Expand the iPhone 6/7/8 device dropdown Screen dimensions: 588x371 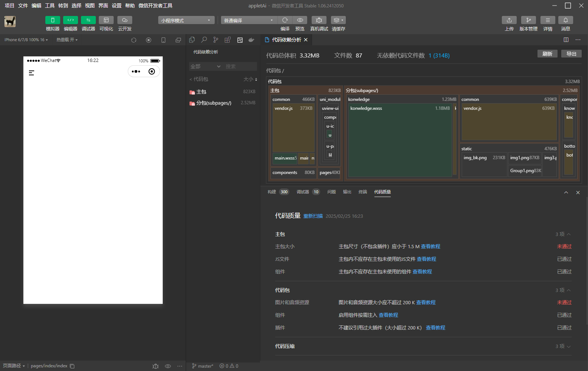coord(26,40)
